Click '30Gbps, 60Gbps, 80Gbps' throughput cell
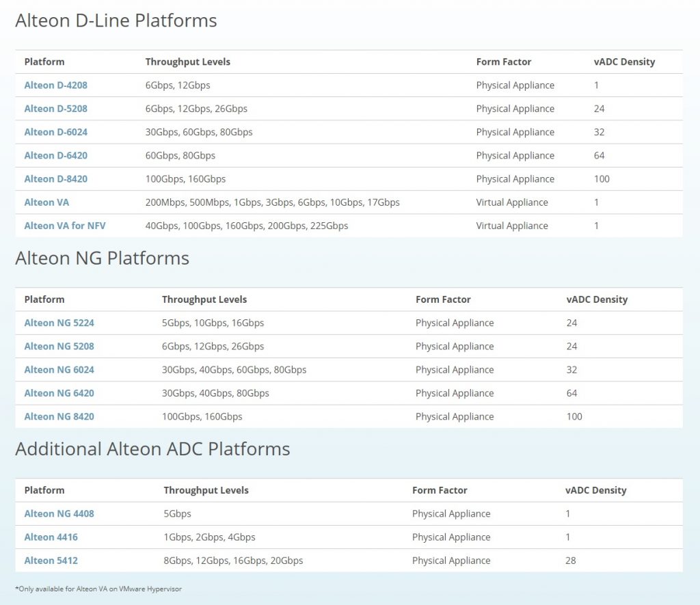The image size is (700, 605). click(x=199, y=132)
